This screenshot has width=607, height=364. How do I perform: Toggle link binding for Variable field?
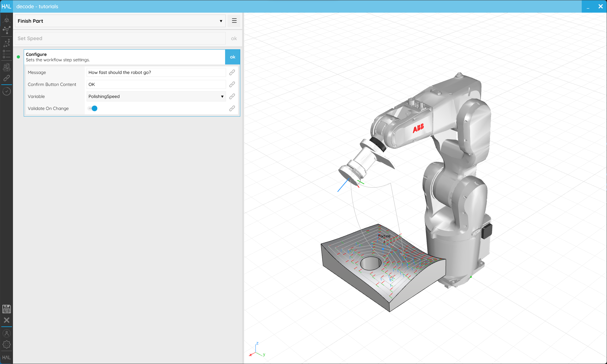[x=232, y=96]
